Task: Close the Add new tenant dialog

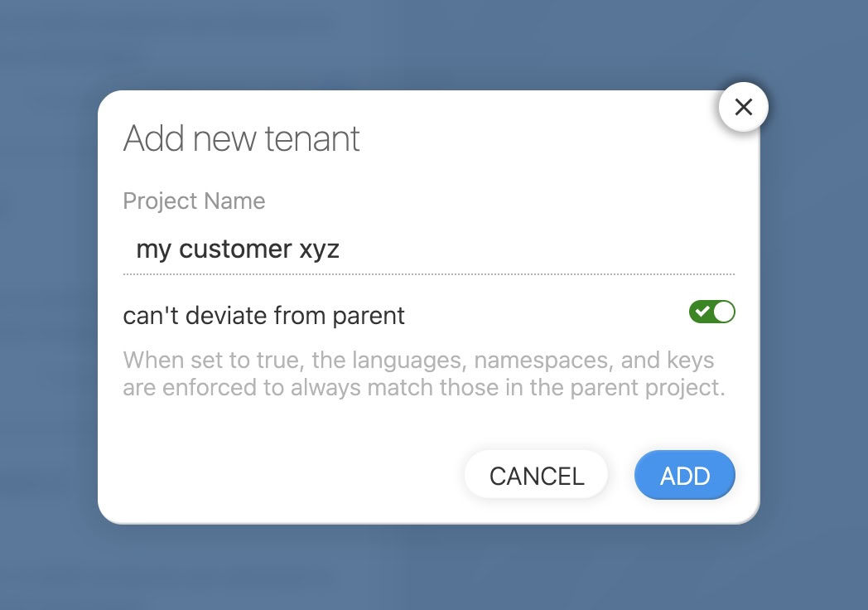Action: 743,107
